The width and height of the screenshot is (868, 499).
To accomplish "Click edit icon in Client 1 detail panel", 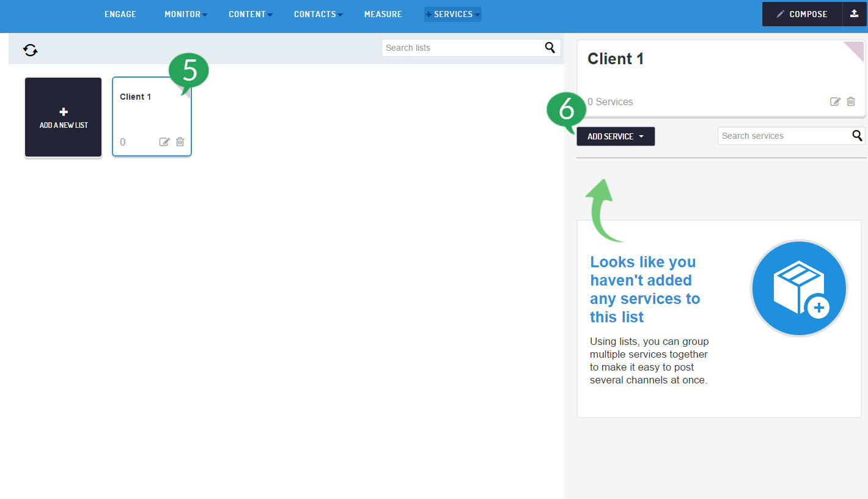I will [x=835, y=102].
